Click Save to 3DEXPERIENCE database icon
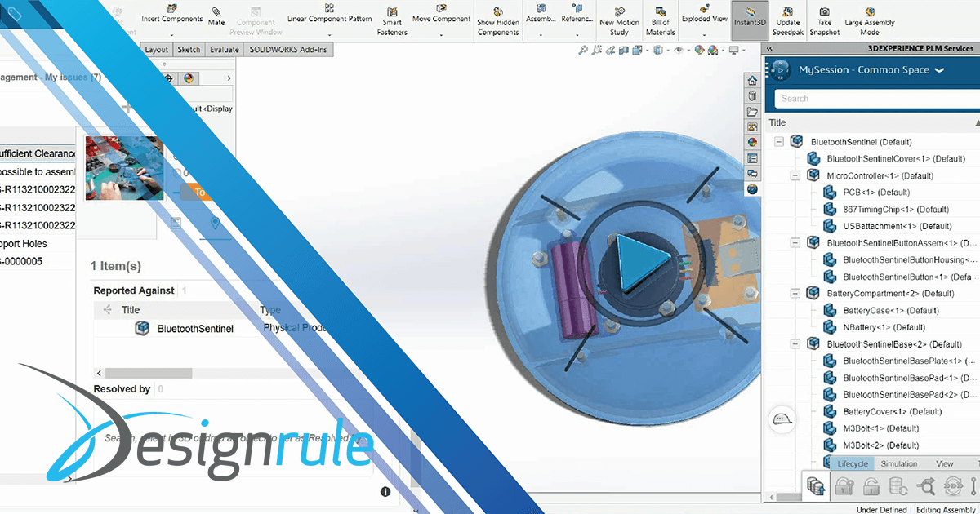This screenshot has width=980, height=514. 816,487
